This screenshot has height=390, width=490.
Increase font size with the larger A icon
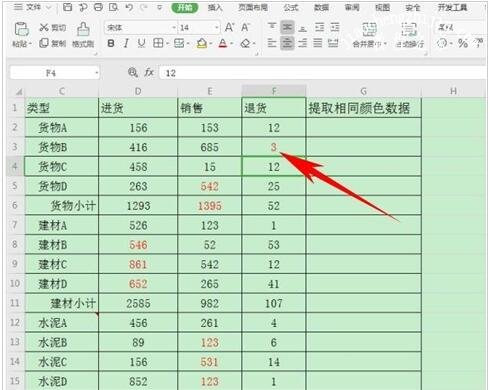[x=229, y=27]
